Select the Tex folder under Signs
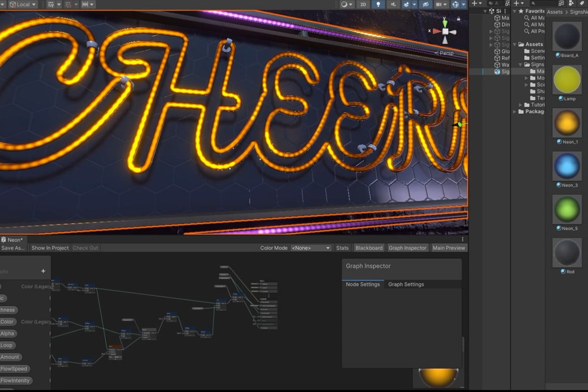The image size is (588, 392). 537,98
